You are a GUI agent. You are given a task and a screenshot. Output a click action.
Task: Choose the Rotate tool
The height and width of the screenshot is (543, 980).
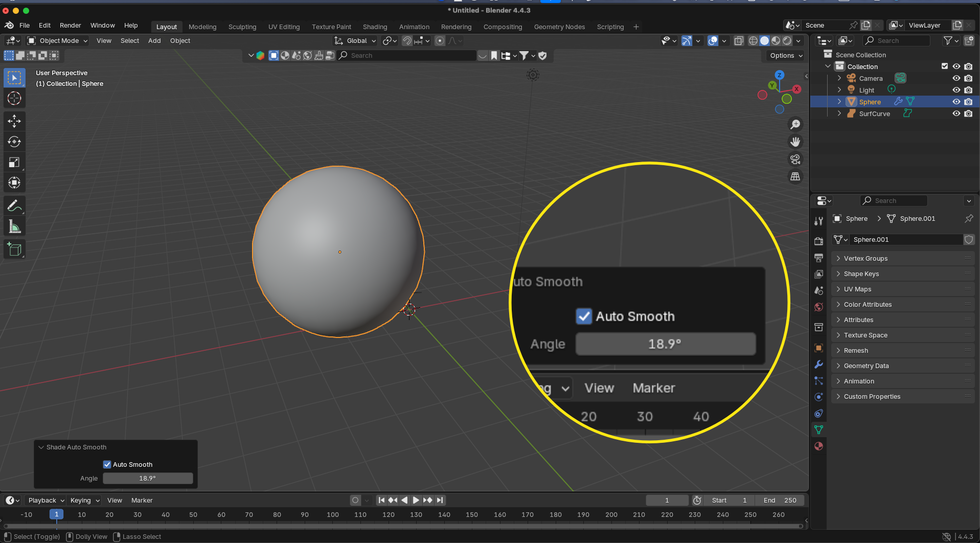[14, 142]
